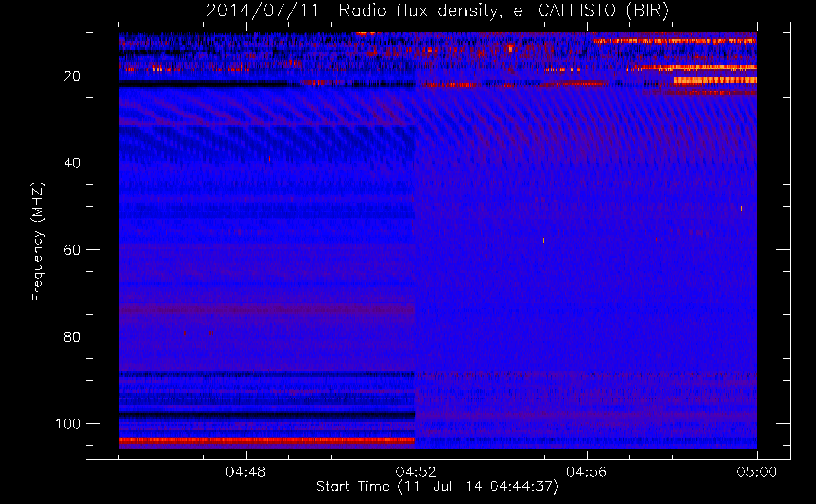Viewport: 816px width, 504px height.
Task: Click the plot title '2014/07/11 Radio flux density, e-CALLISTO (BIR)'
Action: 437,10
